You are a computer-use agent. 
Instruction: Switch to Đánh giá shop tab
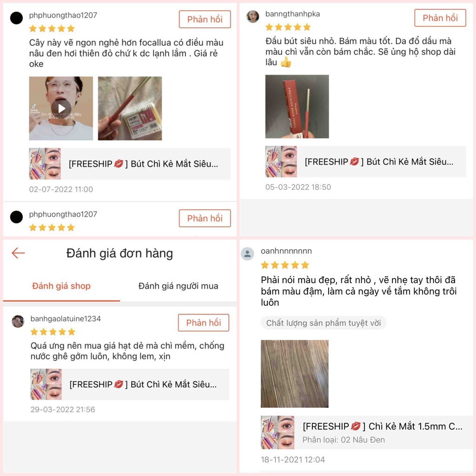(x=61, y=286)
